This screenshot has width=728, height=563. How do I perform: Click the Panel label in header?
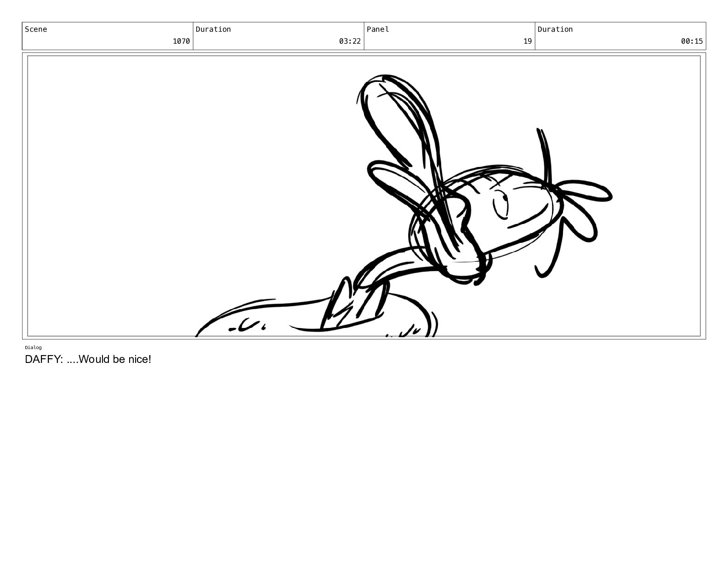[x=378, y=29]
